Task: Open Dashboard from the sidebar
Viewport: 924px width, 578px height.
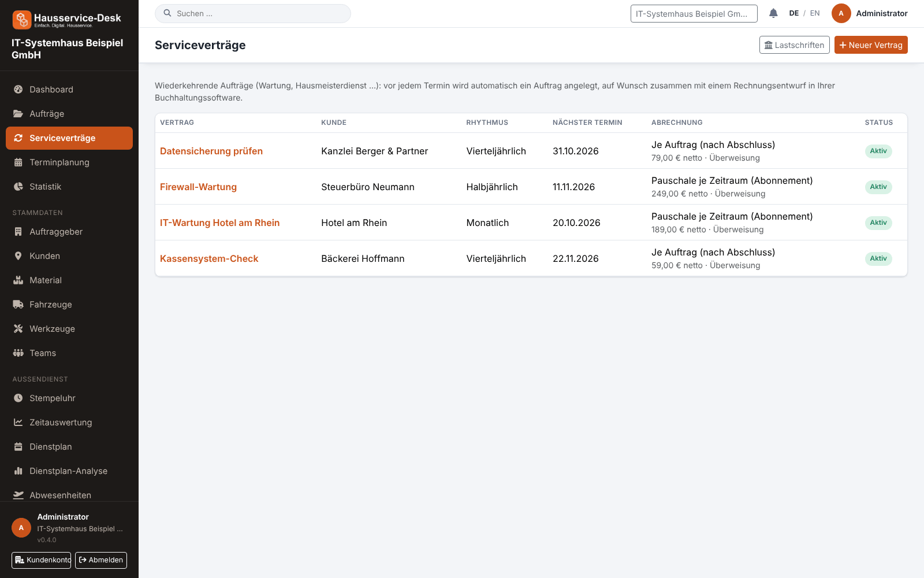Action: point(69,90)
